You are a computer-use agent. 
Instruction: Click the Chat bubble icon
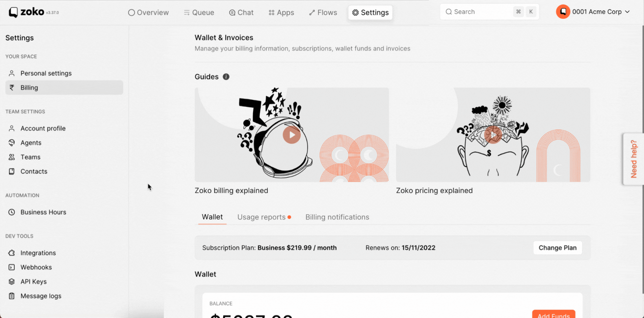coord(232,13)
